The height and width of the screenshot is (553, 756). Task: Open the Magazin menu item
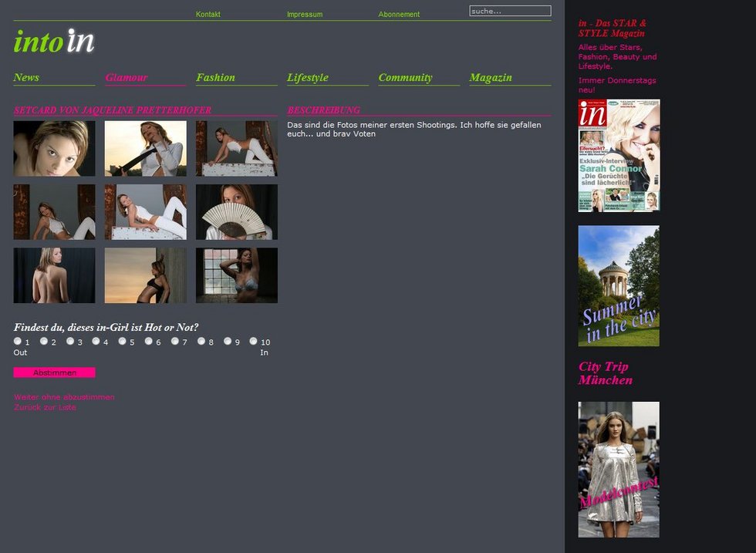coord(491,77)
